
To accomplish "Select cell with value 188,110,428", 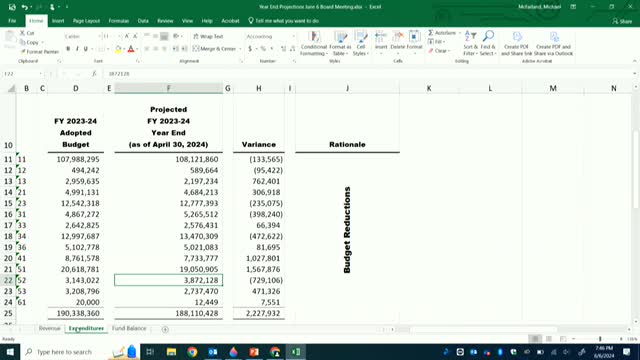I will coord(169,313).
